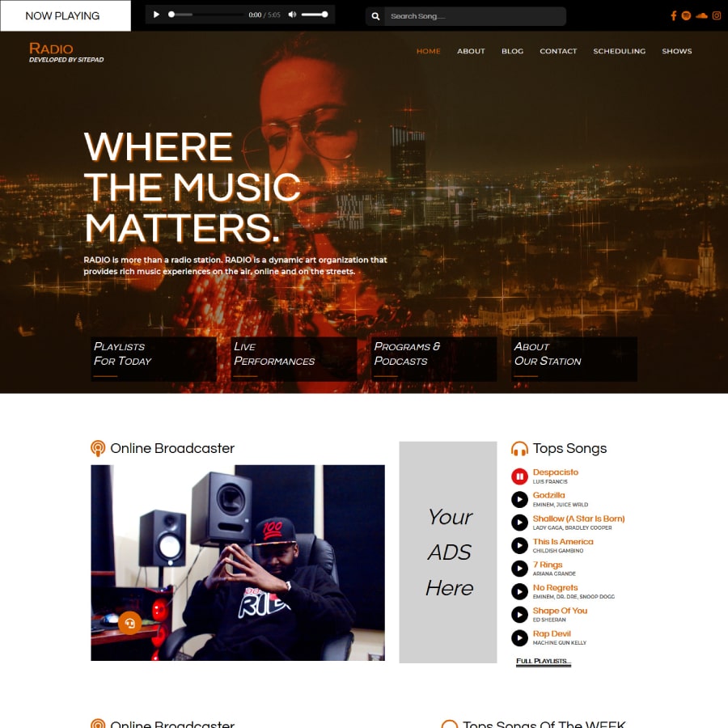Image resolution: width=728 pixels, height=728 pixels.
Task: Play the Godzilla song
Action: (x=519, y=499)
